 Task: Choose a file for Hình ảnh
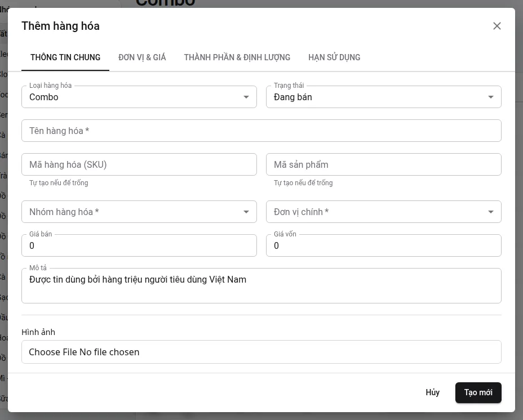pyautogui.click(x=261, y=352)
